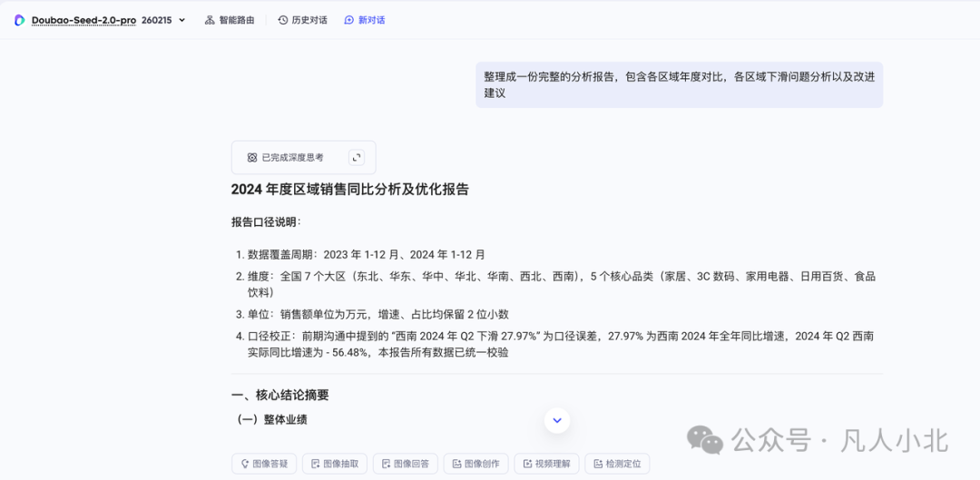Click the 口径校正 list item
This screenshot has width=980, height=480.
pyautogui.click(x=562, y=345)
